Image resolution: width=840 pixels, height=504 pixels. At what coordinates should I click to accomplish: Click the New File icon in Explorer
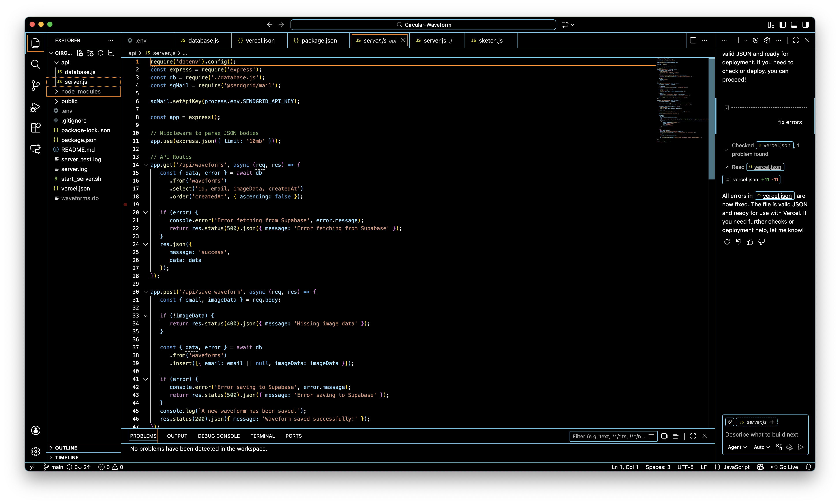tap(80, 53)
